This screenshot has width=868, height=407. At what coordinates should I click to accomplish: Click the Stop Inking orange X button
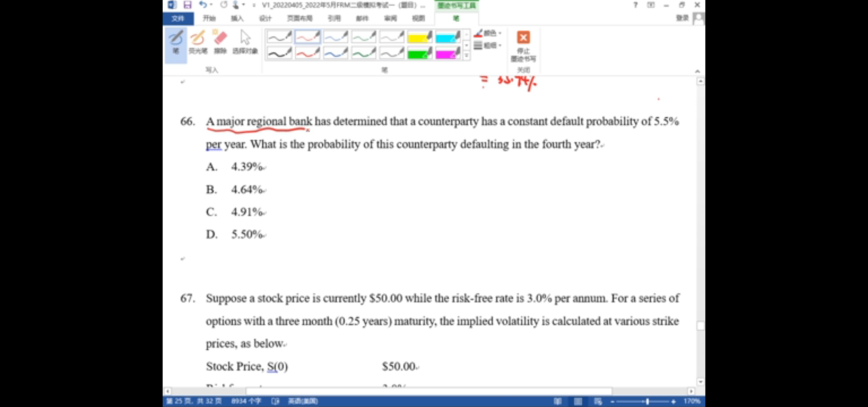coord(523,38)
